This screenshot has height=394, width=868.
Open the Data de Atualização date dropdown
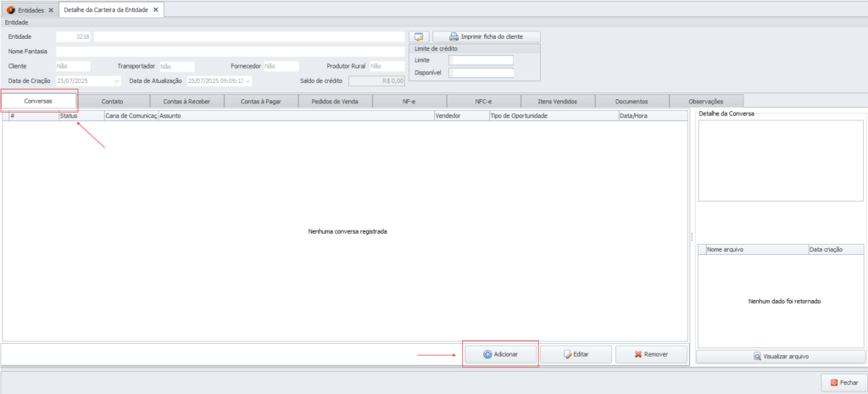tap(248, 80)
